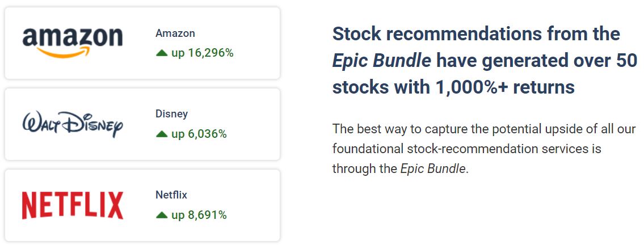Click the Amazon smile logo
The image size is (644, 245).
point(72,43)
